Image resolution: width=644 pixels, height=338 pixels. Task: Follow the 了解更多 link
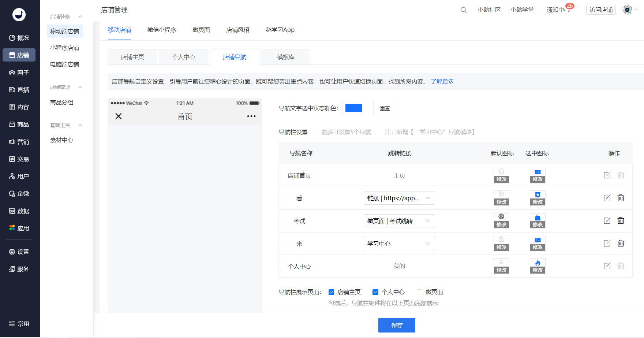(x=442, y=81)
